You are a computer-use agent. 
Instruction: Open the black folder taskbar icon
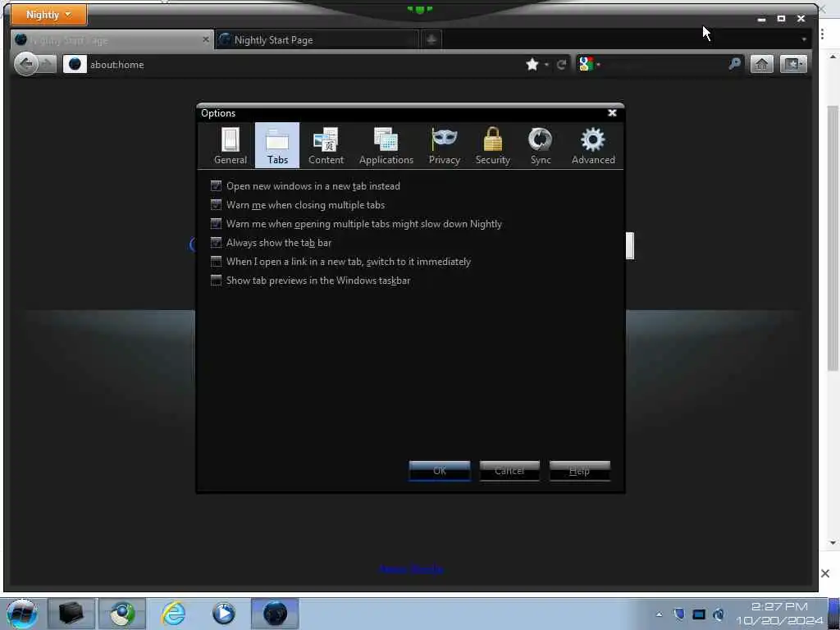[x=71, y=614]
